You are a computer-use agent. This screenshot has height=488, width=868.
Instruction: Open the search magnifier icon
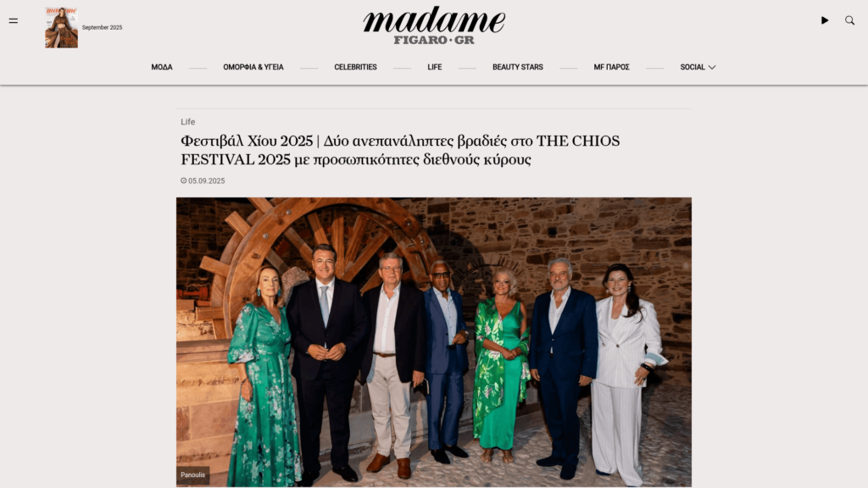click(849, 20)
